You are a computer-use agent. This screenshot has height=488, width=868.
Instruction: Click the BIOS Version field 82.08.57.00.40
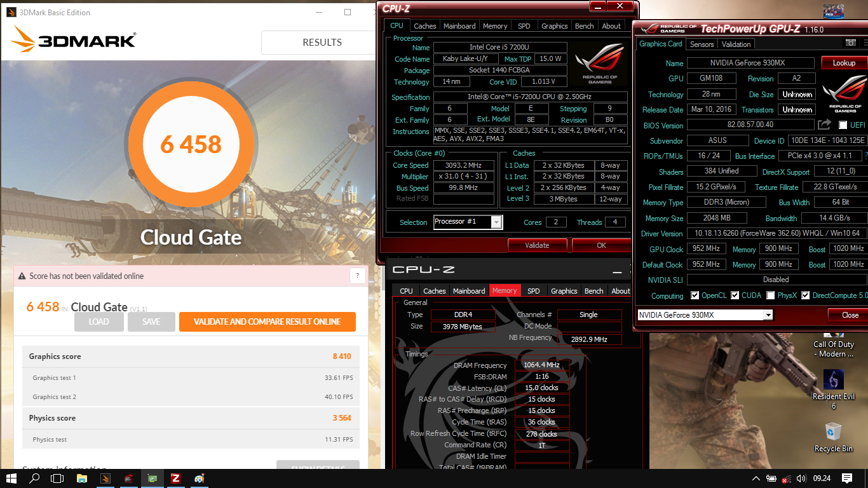pyautogui.click(x=750, y=125)
